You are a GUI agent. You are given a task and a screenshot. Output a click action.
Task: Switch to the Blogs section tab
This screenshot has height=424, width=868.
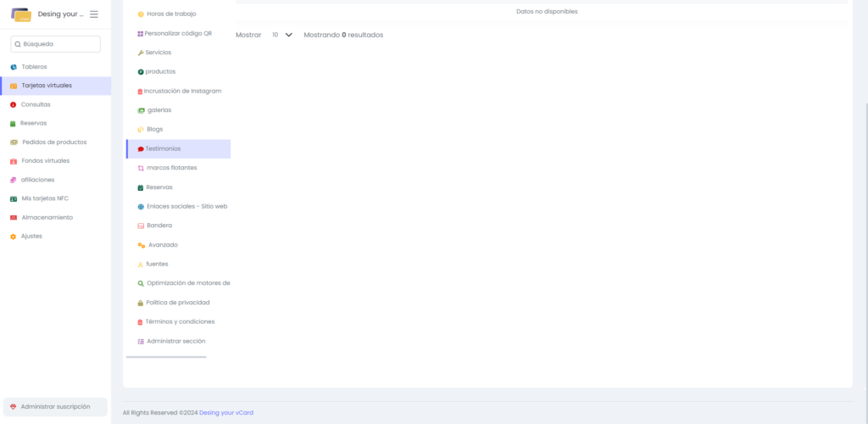(154, 129)
